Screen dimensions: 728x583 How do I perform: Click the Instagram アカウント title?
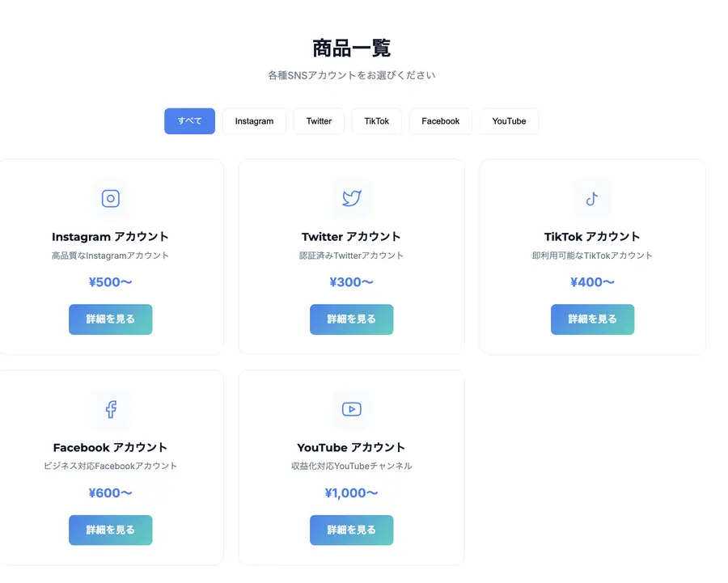click(110, 237)
